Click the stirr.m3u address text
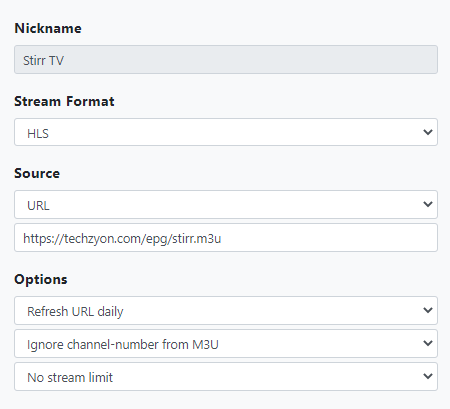 tap(122, 239)
